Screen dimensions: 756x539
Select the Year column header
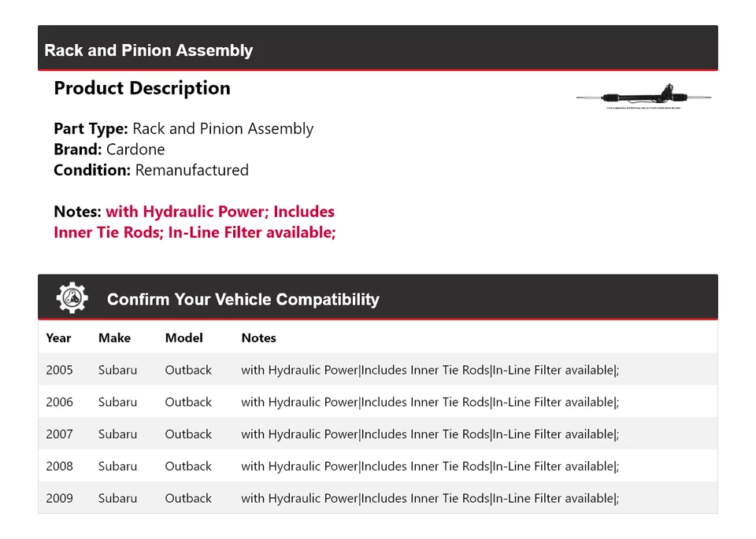coord(58,338)
